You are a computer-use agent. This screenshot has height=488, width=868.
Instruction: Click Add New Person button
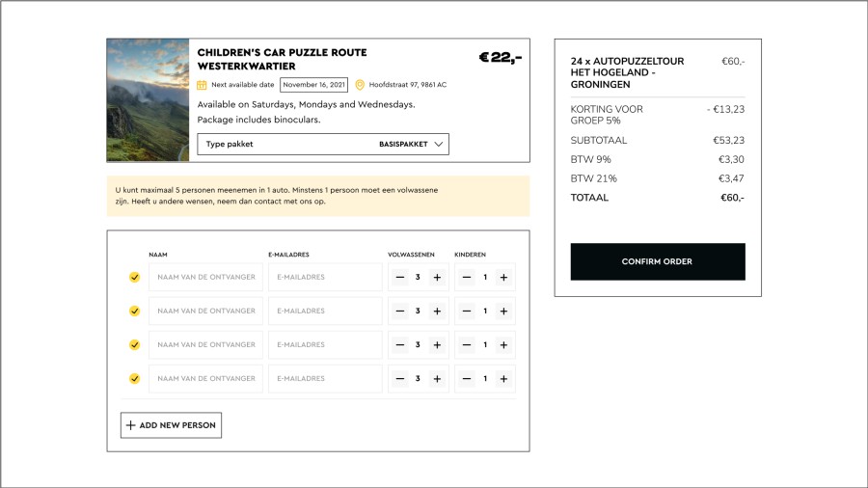(x=171, y=425)
